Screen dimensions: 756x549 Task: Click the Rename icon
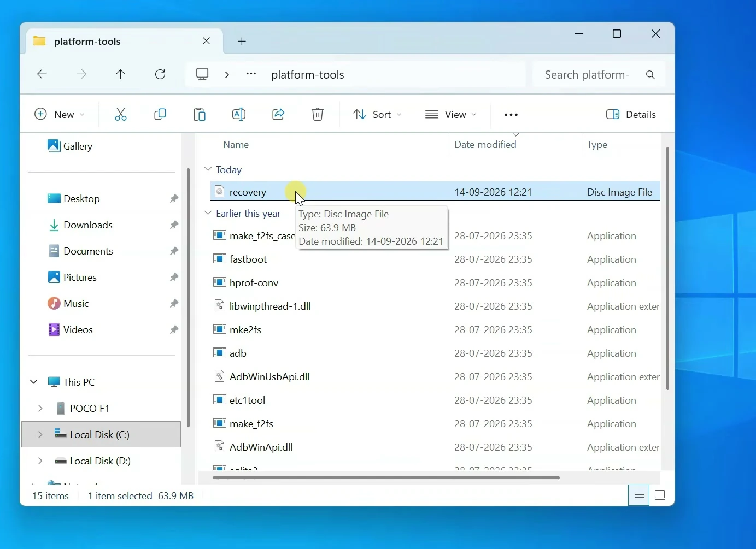point(239,114)
